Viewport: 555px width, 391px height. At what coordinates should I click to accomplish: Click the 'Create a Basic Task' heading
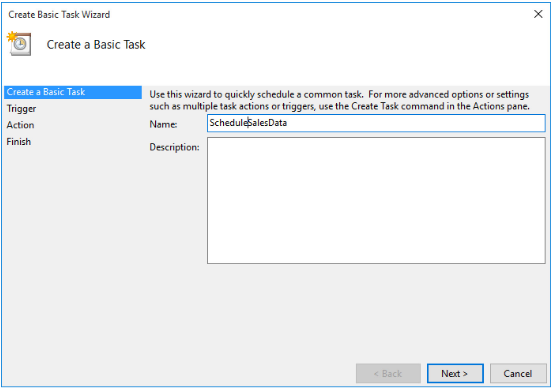(96, 45)
